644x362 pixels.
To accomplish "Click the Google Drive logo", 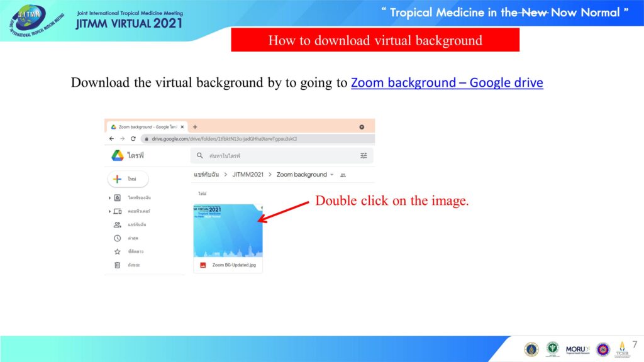I will (x=118, y=155).
